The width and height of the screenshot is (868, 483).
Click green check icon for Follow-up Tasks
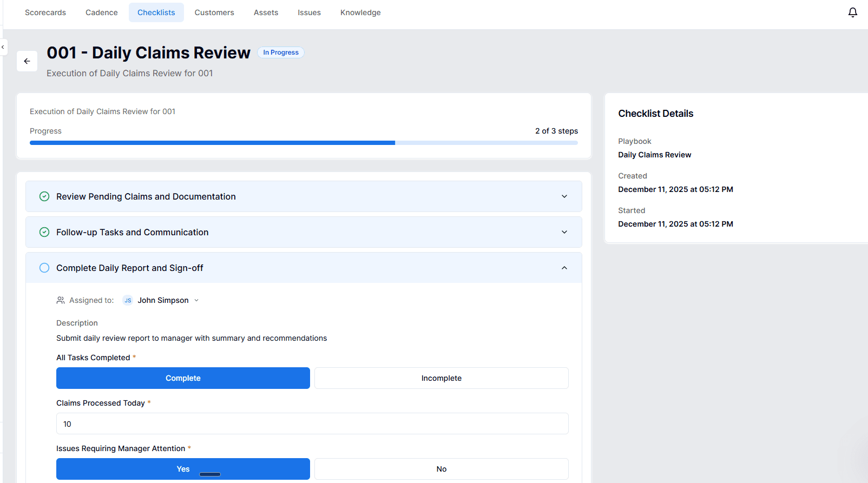(x=44, y=232)
